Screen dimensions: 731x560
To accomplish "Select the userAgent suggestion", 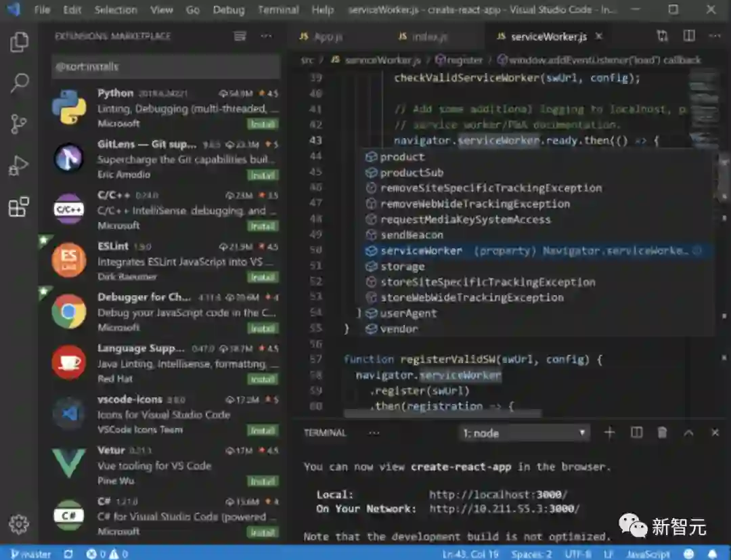I will click(534, 314).
